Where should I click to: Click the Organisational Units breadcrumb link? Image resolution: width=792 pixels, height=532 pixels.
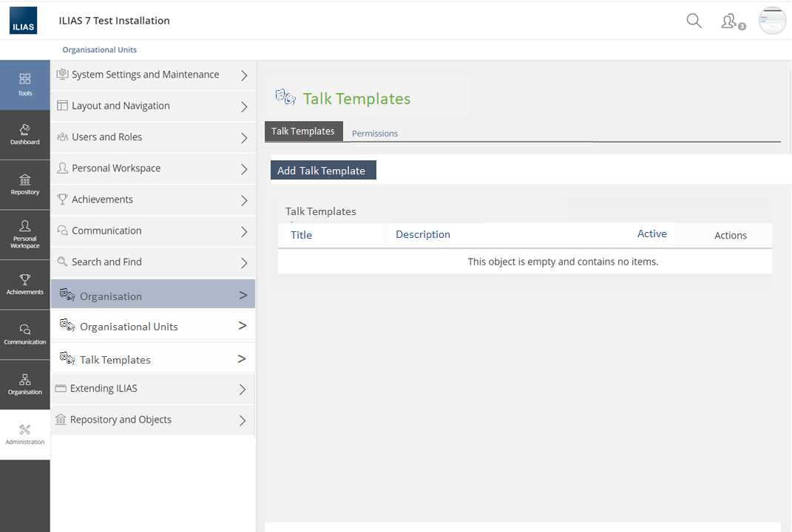point(100,50)
